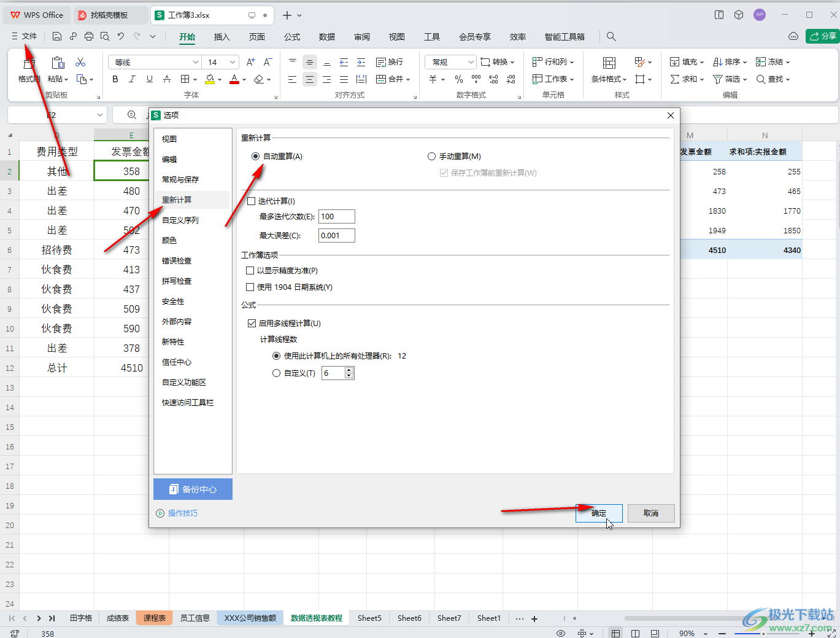Increase custom thread count spinner

pyautogui.click(x=349, y=370)
